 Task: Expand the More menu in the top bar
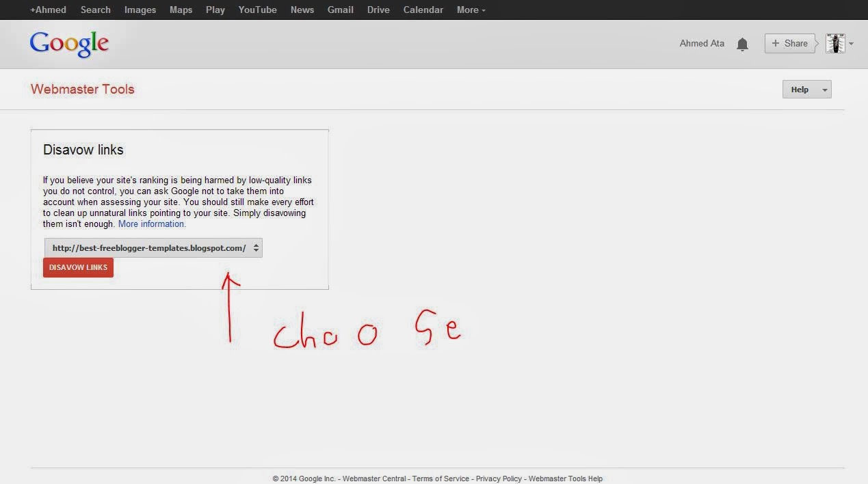[471, 10]
